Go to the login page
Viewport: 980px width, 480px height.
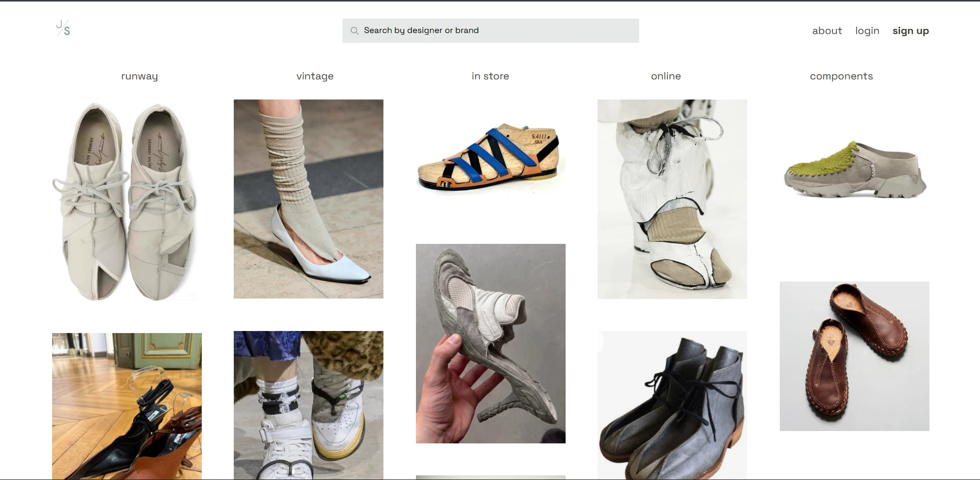(867, 31)
